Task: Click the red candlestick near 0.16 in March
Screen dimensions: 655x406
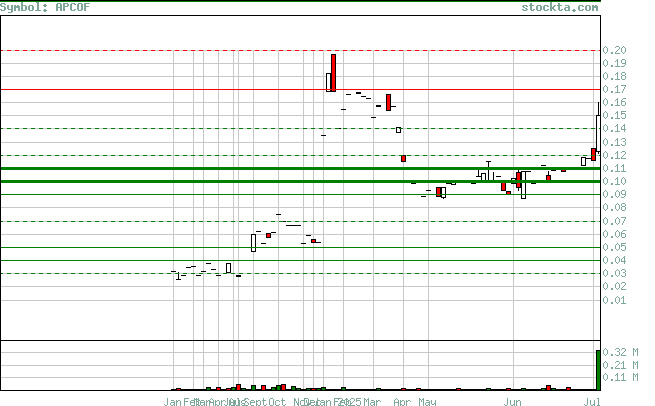Action: point(388,102)
